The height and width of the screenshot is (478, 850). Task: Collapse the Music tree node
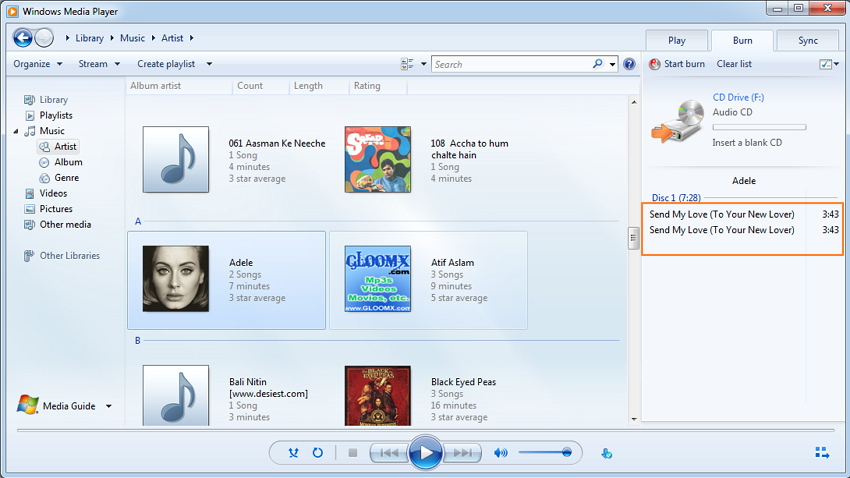coord(16,131)
